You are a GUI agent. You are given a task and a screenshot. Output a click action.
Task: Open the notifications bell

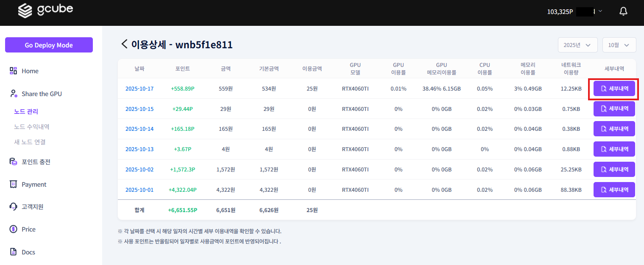pyautogui.click(x=623, y=11)
